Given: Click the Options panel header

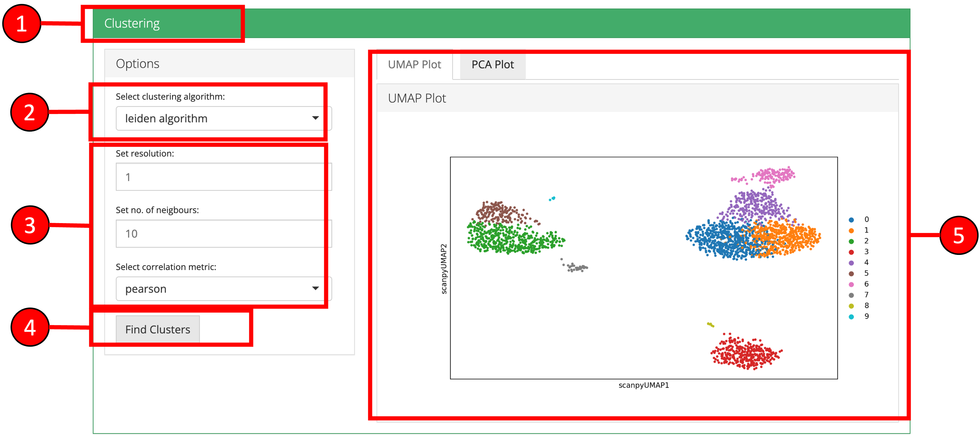Looking at the screenshot, I should point(138,64).
